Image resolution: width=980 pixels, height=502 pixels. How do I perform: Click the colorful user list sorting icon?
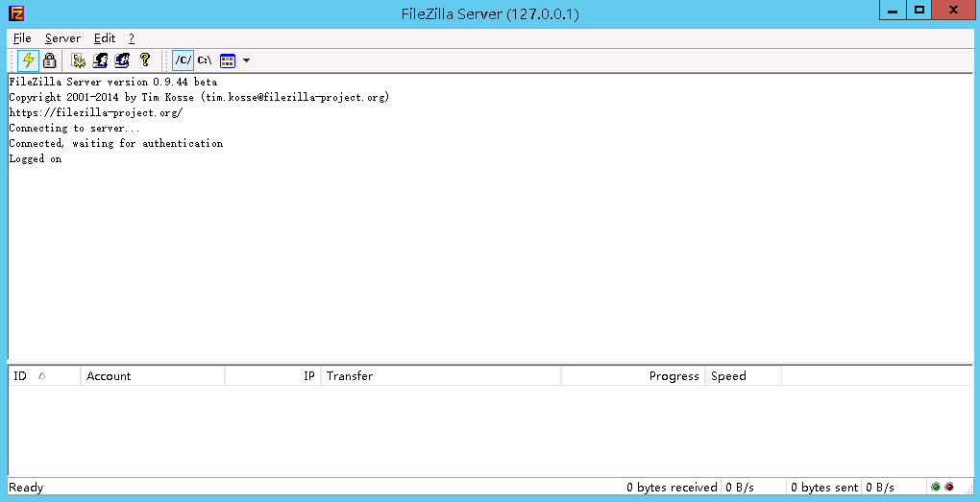click(x=228, y=60)
